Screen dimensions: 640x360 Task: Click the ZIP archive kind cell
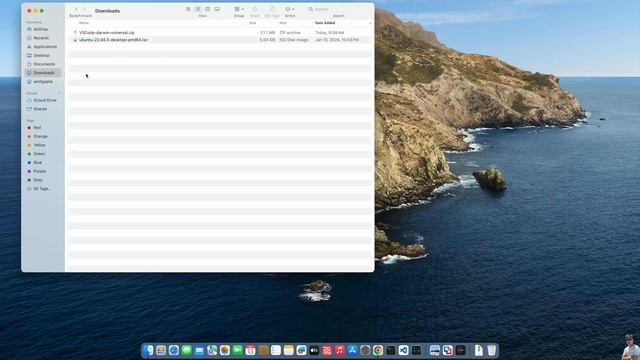pyautogui.click(x=290, y=32)
